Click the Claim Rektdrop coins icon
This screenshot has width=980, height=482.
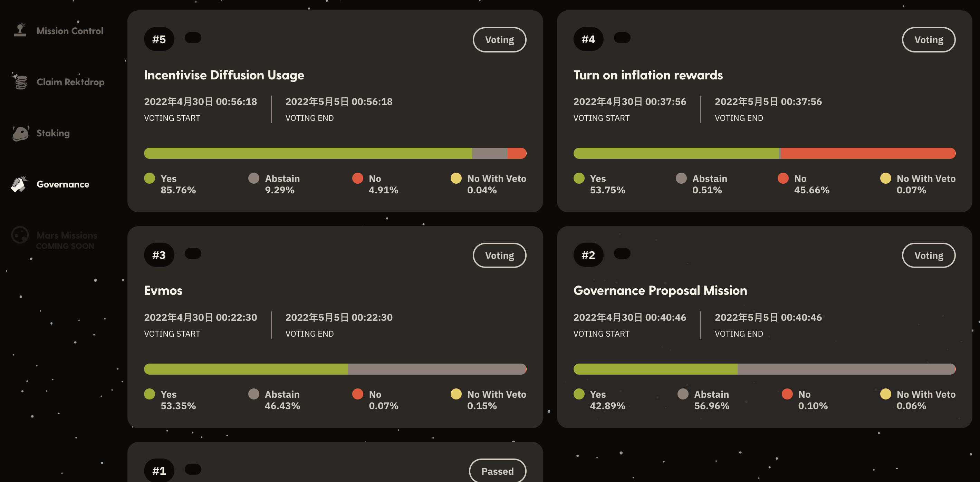coord(20,81)
